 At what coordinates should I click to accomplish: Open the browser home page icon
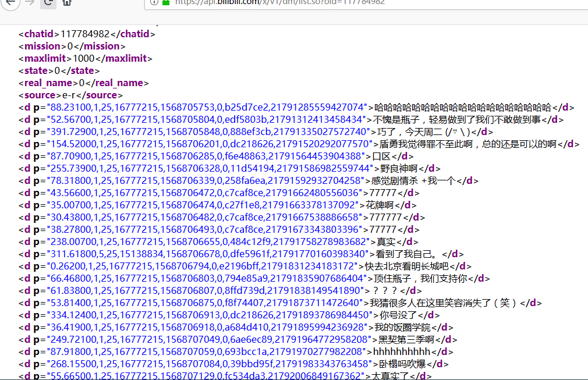67,3
